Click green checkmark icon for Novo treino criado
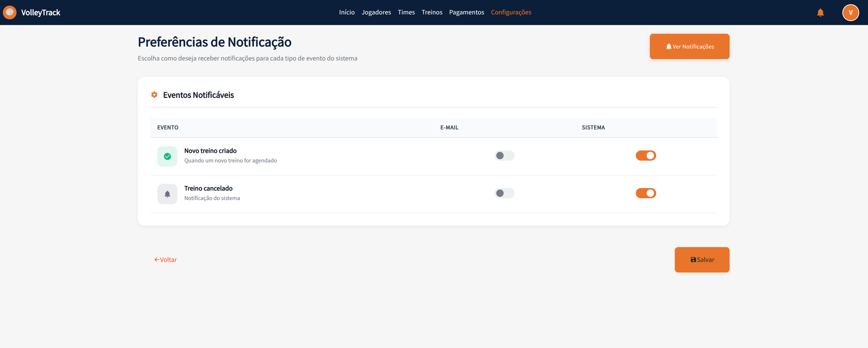Screen dimensions: 868x348 pyautogui.click(x=167, y=156)
